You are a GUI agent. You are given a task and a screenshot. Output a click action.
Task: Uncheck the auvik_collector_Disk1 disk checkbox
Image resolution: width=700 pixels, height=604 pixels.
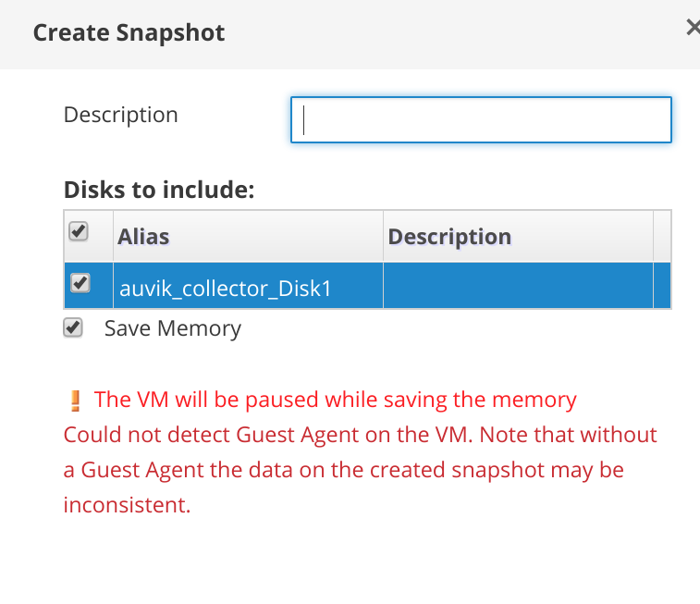[x=80, y=284]
